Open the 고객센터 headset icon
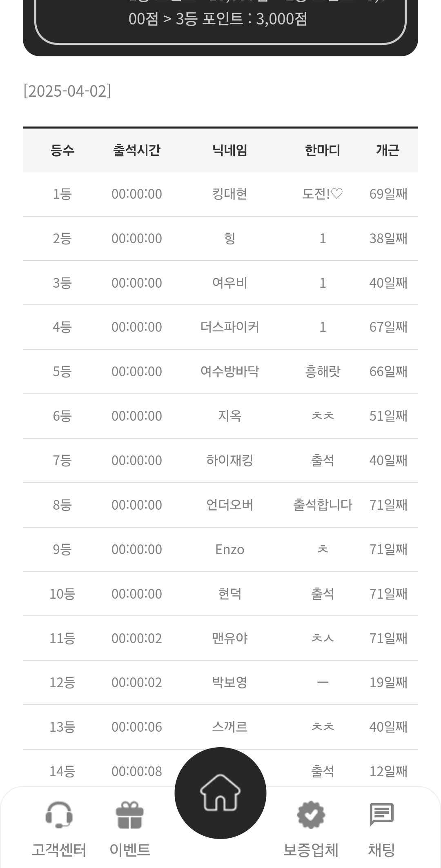The width and height of the screenshot is (441, 868). [x=59, y=815]
